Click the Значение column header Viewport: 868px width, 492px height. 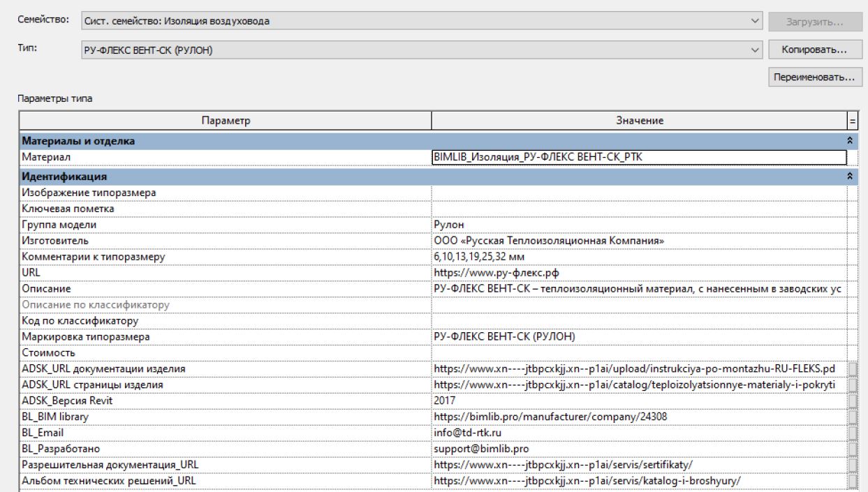(x=638, y=122)
